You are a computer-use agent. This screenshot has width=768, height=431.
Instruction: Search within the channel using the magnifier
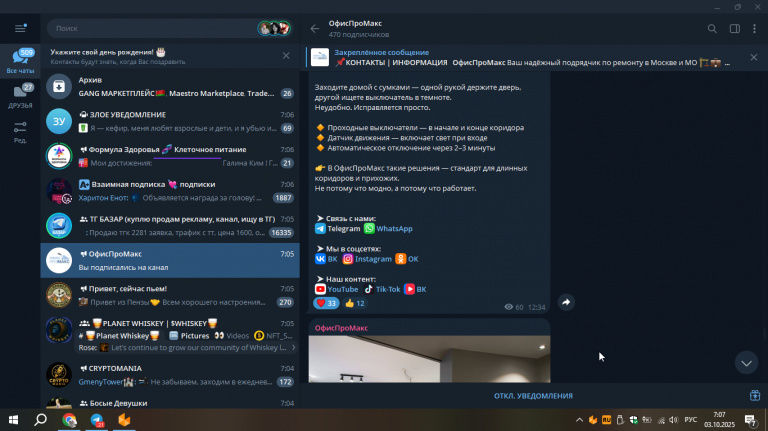tap(712, 29)
